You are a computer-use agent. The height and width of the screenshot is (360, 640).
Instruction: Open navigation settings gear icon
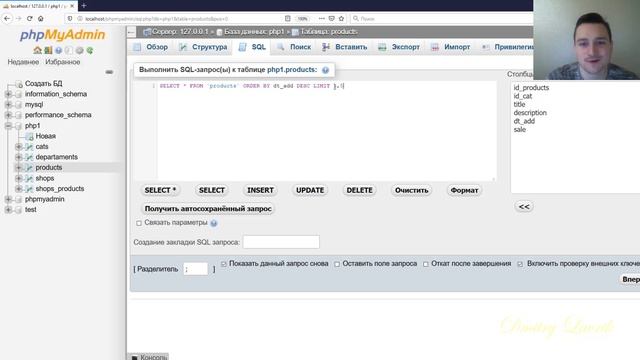click(x=80, y=50)
